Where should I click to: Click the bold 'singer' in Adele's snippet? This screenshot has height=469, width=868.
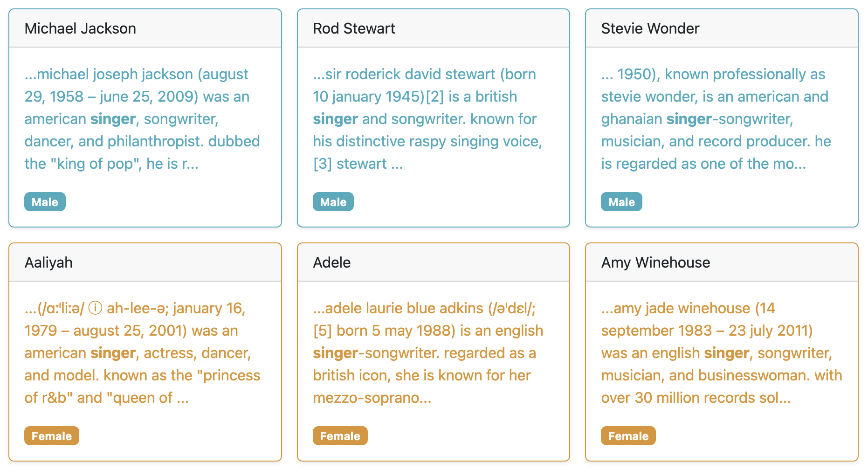tap(335, 353)
